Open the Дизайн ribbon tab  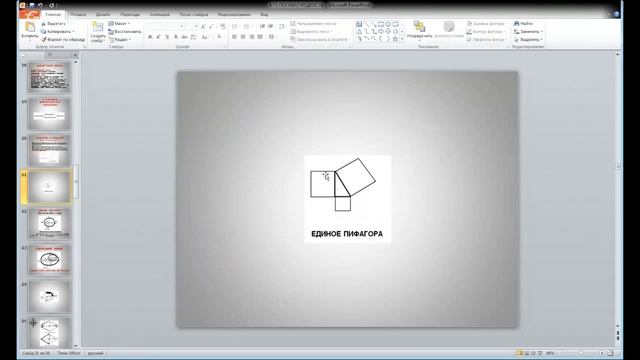click(x=103, y=14)
